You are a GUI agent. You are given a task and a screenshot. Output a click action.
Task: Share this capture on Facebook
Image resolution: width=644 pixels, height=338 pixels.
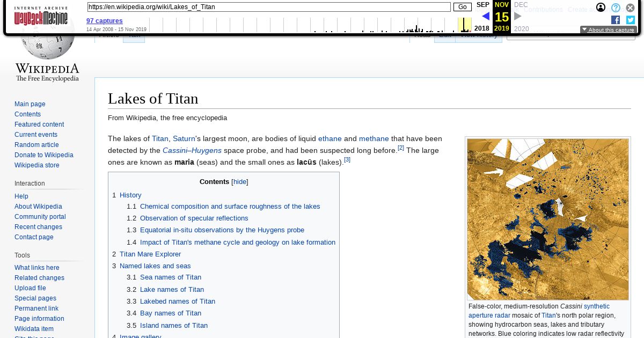pyautogui.click(x=616, y=20)
